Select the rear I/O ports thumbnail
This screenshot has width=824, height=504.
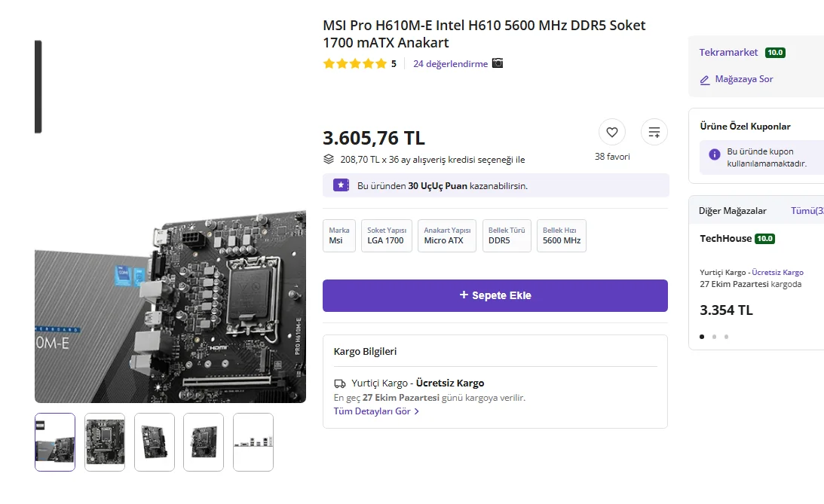253,442
